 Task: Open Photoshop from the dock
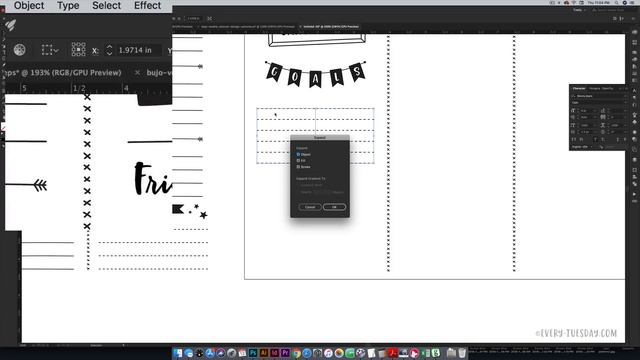(253, 353)
